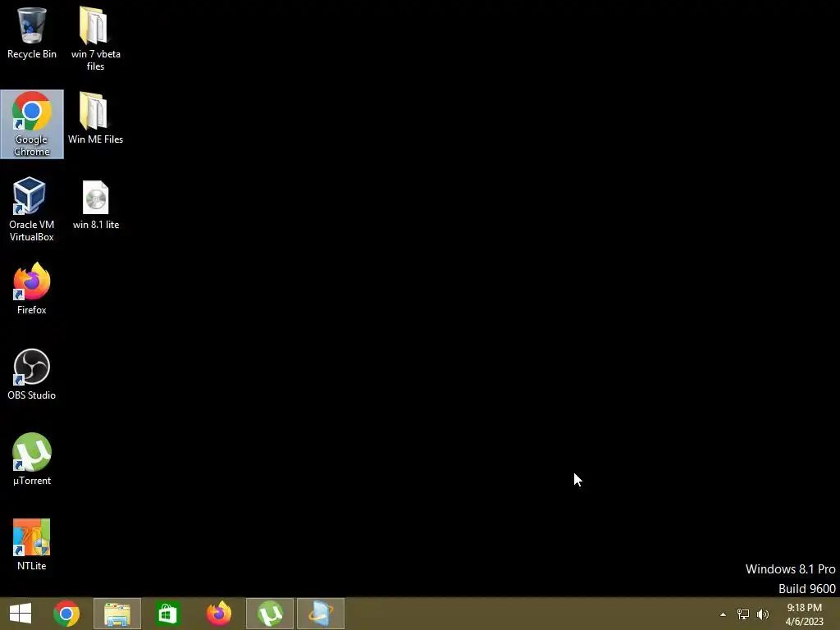
Task: Switch to the last taskbar app window
Action: click(321, 614)
